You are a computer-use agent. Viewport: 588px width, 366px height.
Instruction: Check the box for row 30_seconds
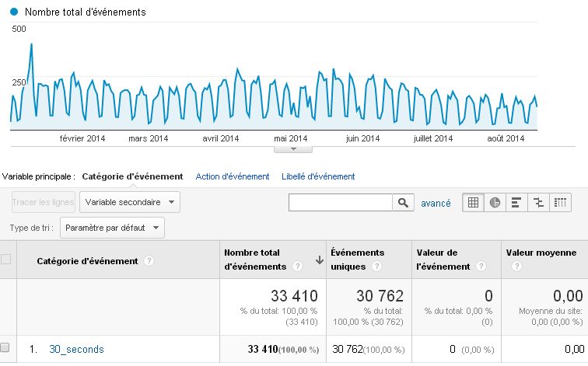click(6, 349)
